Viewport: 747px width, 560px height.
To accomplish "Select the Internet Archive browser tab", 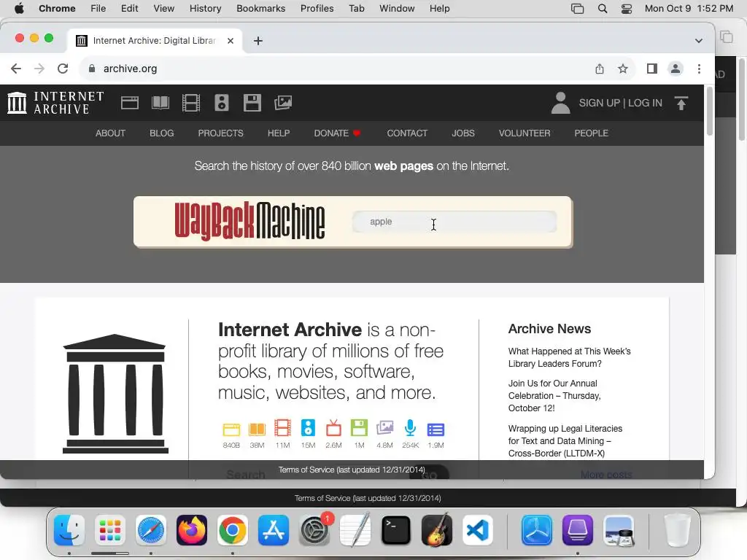I will coord(155,41).
